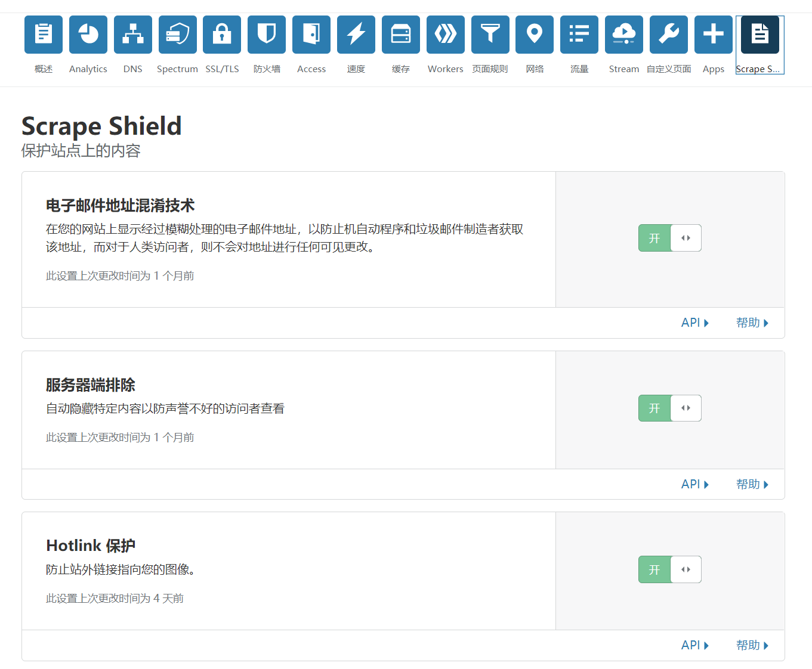The width and height of the screenshot is (812, 669).
Task: Toggle the Hotlink 保护 switch
Action: (x=670, y=569)
